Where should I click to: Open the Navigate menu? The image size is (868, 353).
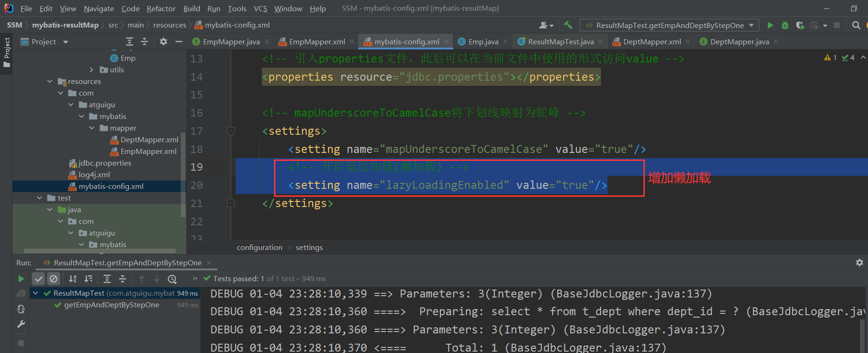[x=99, y=8]
